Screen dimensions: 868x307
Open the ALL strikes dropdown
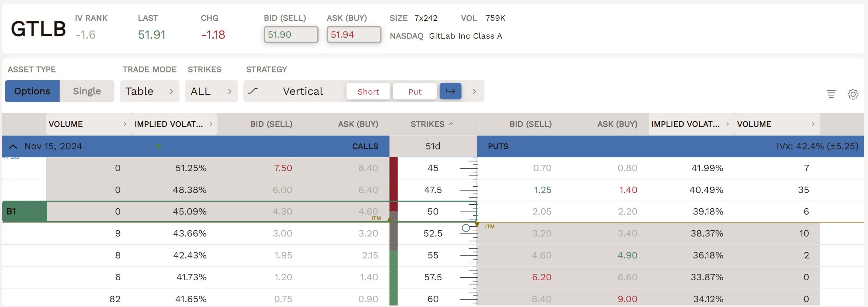coord(211,91)
